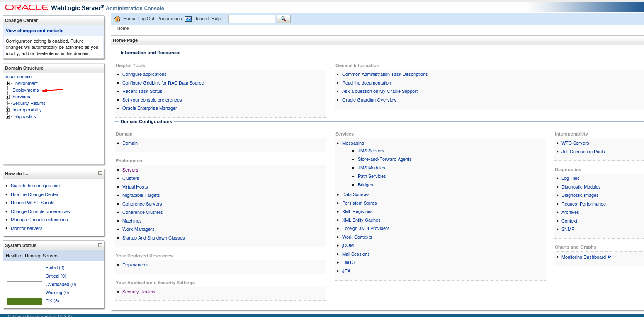Click Record in the toolbar
Viewport: 644px width, 317px height.
[201, 19]
